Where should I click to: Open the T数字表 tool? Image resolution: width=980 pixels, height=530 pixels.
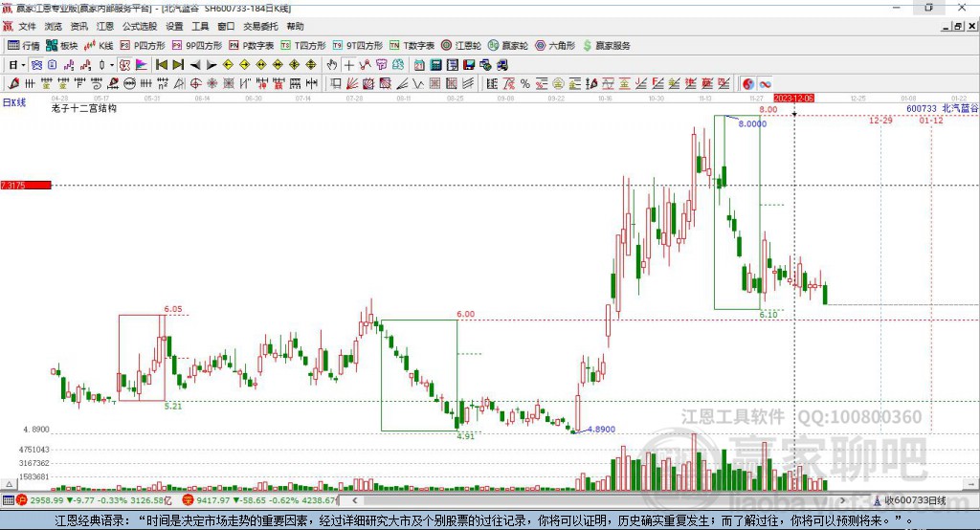click(x=412, y=46)
